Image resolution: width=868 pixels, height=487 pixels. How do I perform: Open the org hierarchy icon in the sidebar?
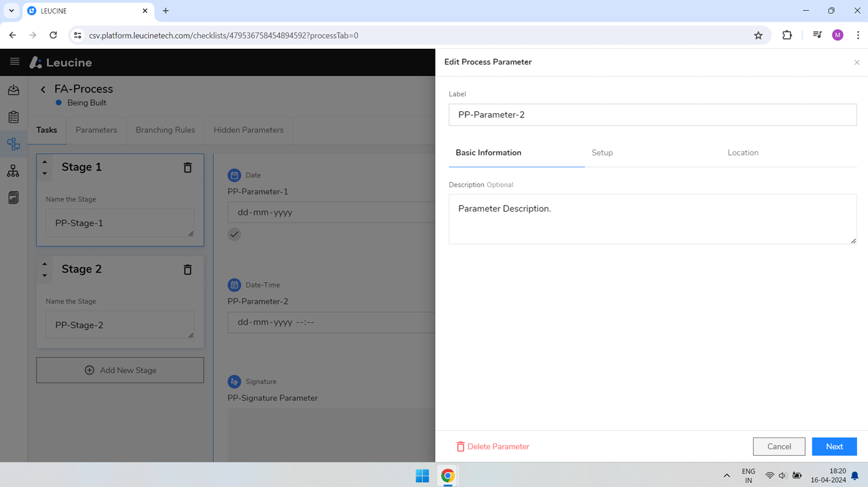click(x=13, y=171)
